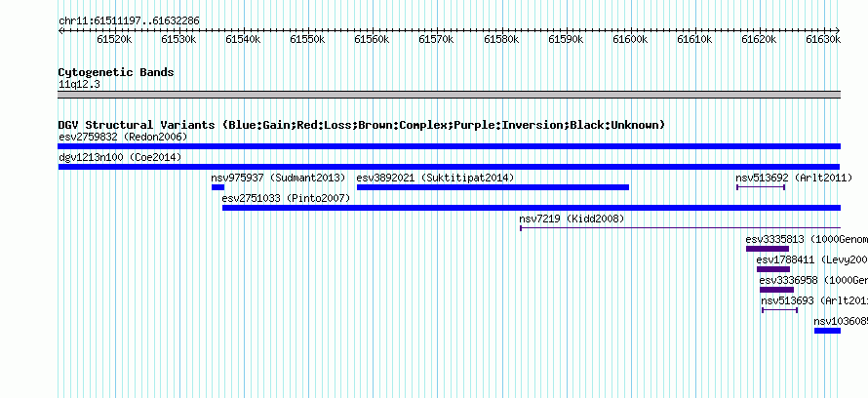Click the DGV Structural Variants track title
This screenshot has height=398, width=868.
(x=362, y=125)
